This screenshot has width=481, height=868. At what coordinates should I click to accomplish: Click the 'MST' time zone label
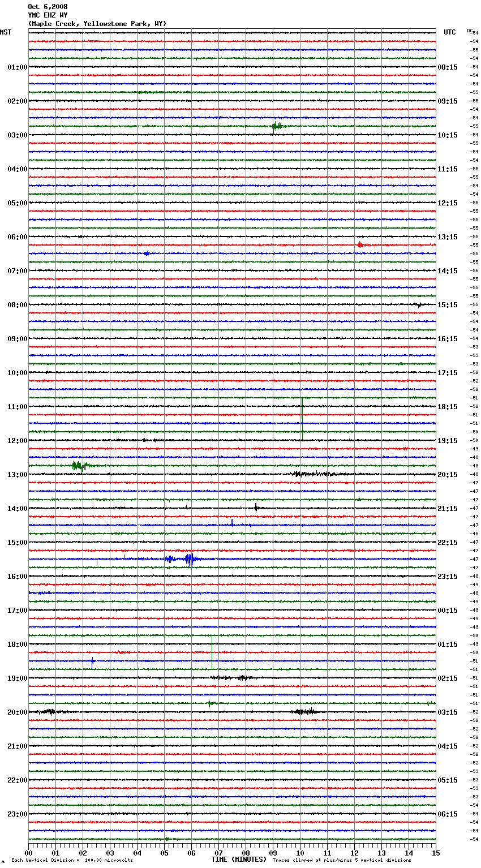6,32
